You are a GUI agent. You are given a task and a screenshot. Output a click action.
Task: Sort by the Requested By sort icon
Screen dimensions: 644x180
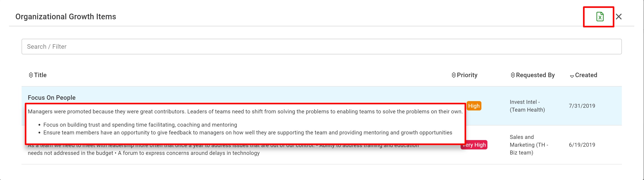coord(513,75)
